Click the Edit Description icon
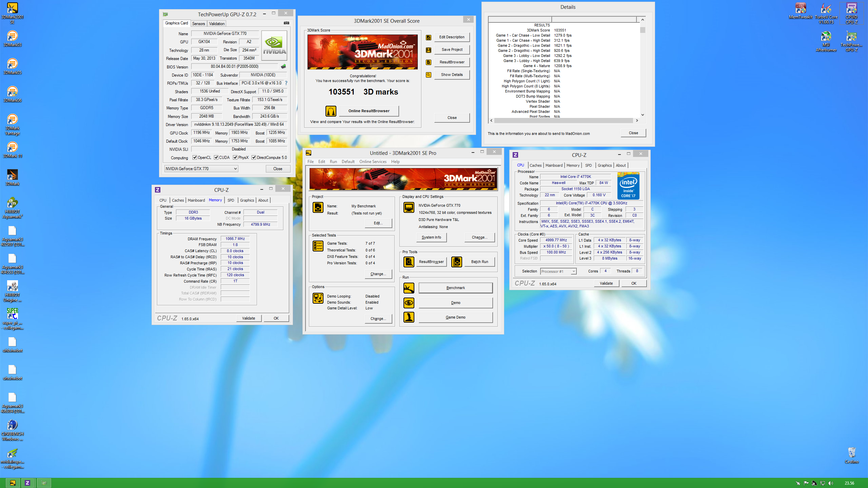868x488 pixels. pyautogui.click(x=429, y=37)
